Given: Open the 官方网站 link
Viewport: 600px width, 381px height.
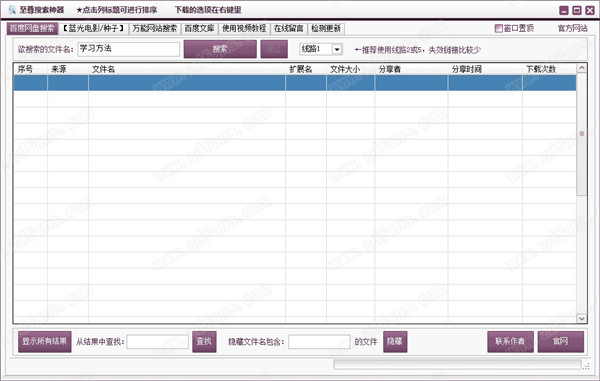Looking at the screenshot, I should point(572,28).
